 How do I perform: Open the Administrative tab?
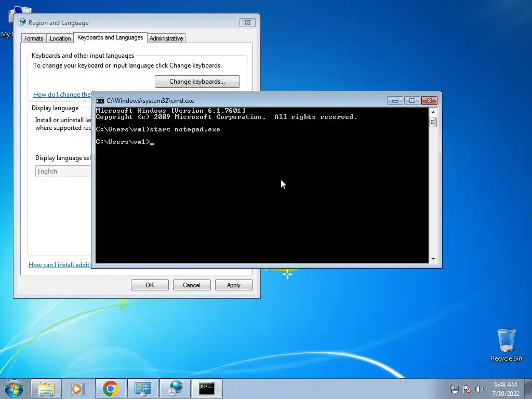pos(166,38)
